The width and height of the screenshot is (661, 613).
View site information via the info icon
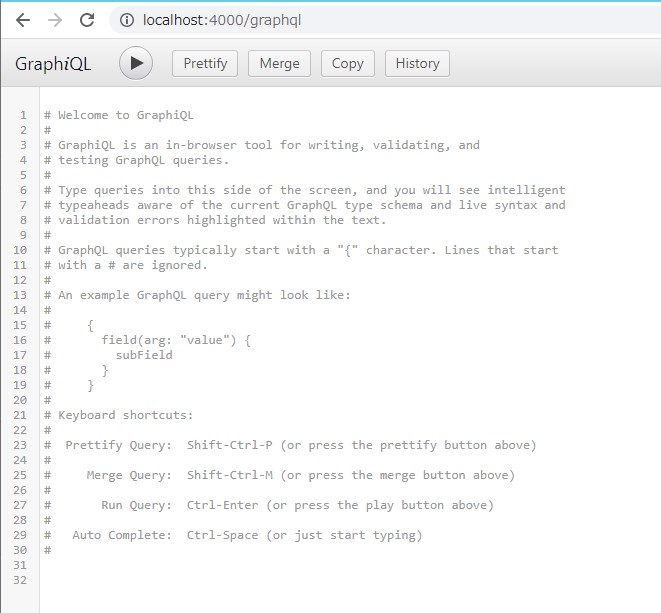(127, 20)
